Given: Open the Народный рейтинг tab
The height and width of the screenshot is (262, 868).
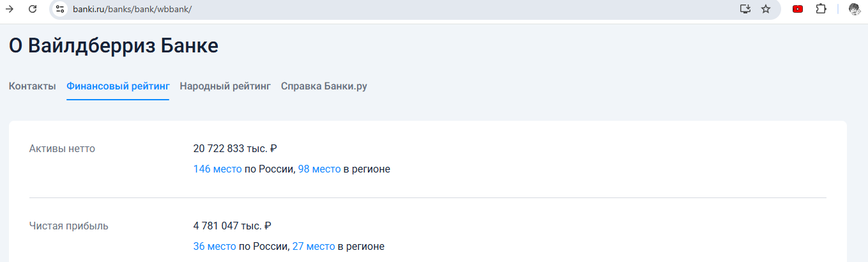Looking at the screenshot, I should [225, 86].
